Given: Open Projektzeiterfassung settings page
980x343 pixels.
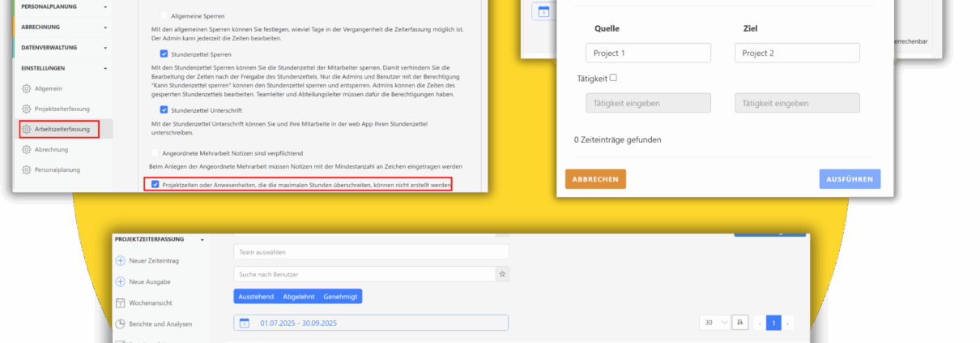Looking at the screenshot, I should [x=62, y=109].
